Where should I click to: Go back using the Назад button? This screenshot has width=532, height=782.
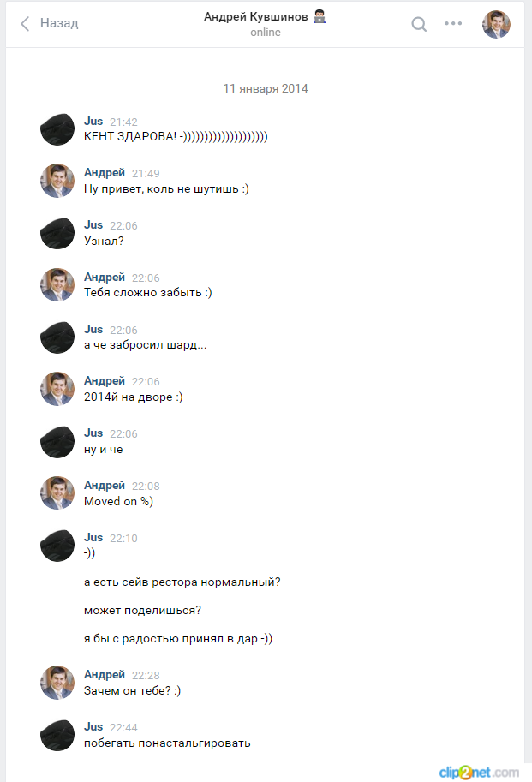click(x=59, y=24)
